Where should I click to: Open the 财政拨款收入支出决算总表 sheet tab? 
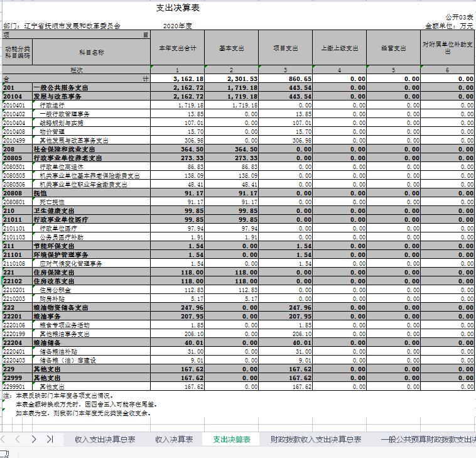pyautogui.click(x=315, y=439)
